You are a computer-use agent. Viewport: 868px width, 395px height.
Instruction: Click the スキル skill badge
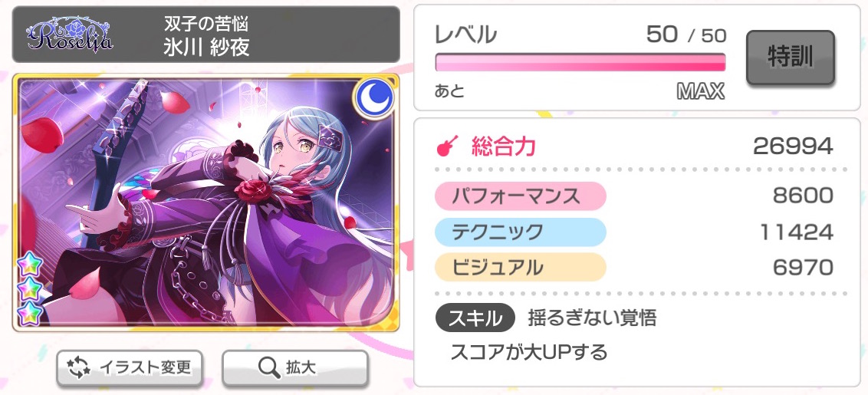click(x=475, y=318)
